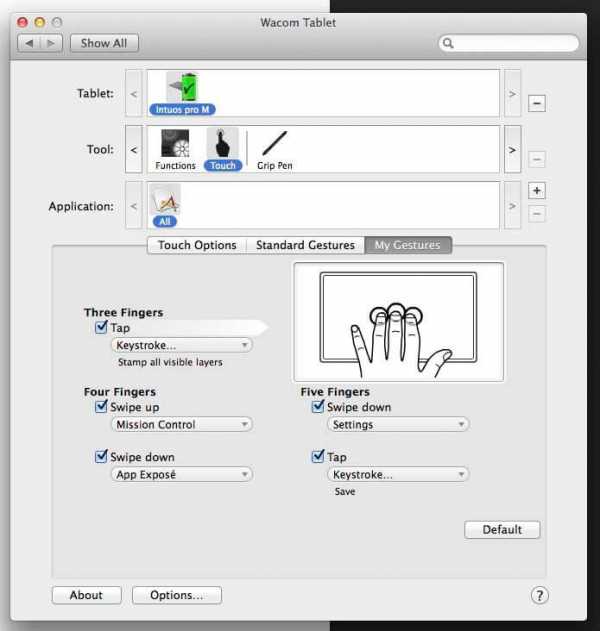
Task: Switch to the Touch Options tab
Action: (197, 245)
